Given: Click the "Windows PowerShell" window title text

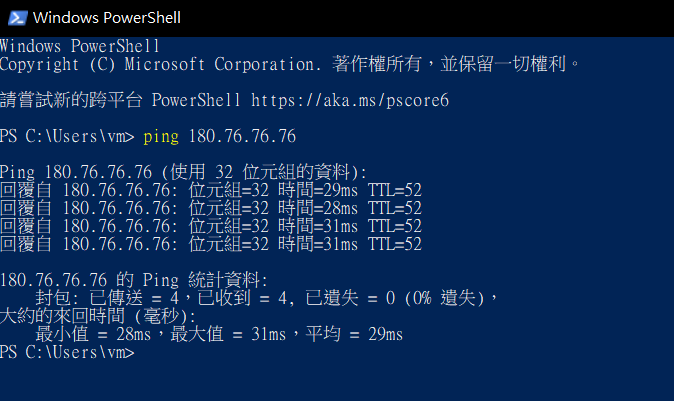Looking at the screenshot, I should pyautogui.click(x=106, y=18).
